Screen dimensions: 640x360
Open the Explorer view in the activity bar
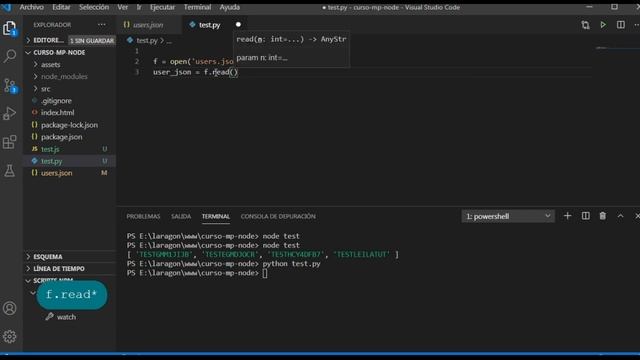(9, 28)
